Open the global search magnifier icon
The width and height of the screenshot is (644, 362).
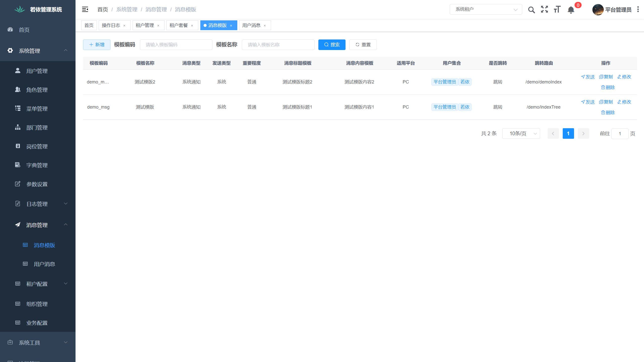click(532, 10)
